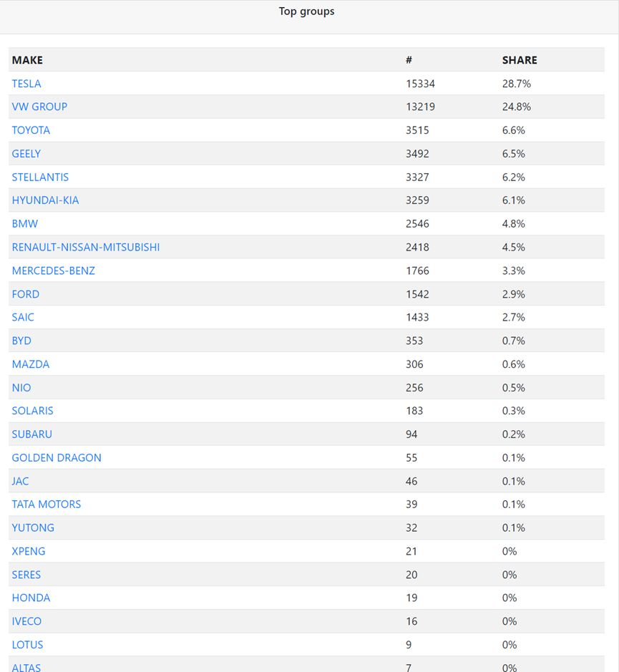Open the GOLDEN DRAGON link
This screenshot has height=672, width=619.
click(57, 458)
